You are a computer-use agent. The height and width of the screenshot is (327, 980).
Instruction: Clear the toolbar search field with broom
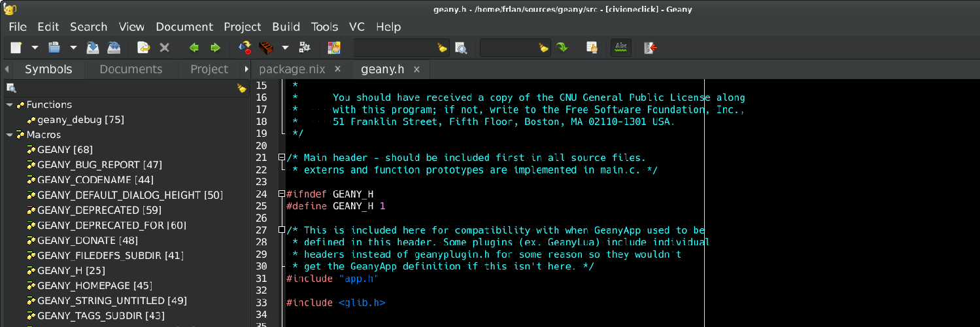(443, 48)
